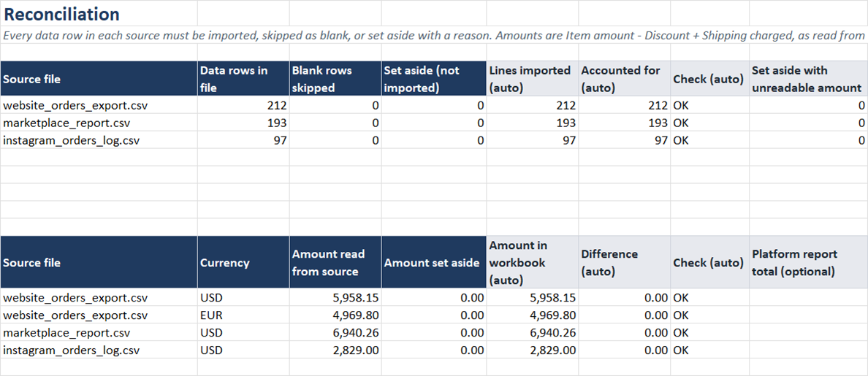Select the OK check in the 6,940.26 row

(709, 333)
